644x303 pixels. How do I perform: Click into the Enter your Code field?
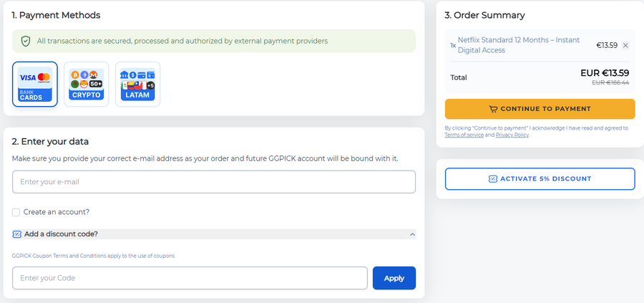coord(190,278)
